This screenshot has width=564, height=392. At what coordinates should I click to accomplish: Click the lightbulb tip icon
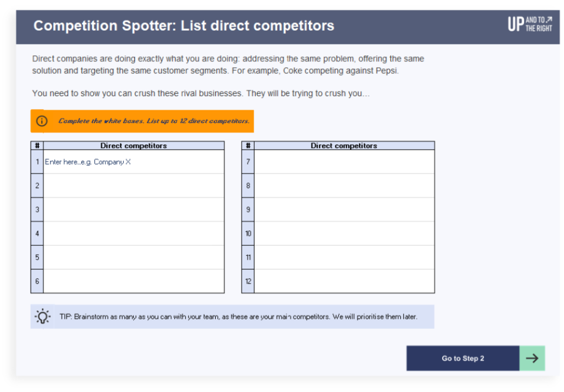[x=42, y=317]
